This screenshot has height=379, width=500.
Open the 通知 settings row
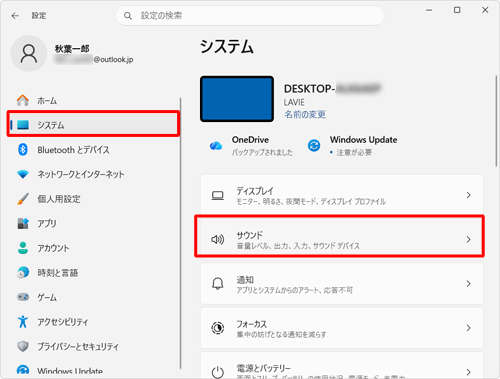point(342,284)
